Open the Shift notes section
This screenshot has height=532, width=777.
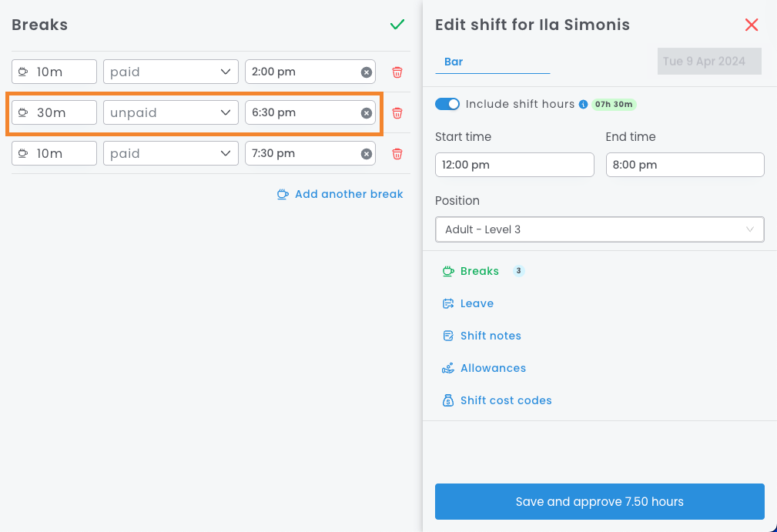(490, 336)
